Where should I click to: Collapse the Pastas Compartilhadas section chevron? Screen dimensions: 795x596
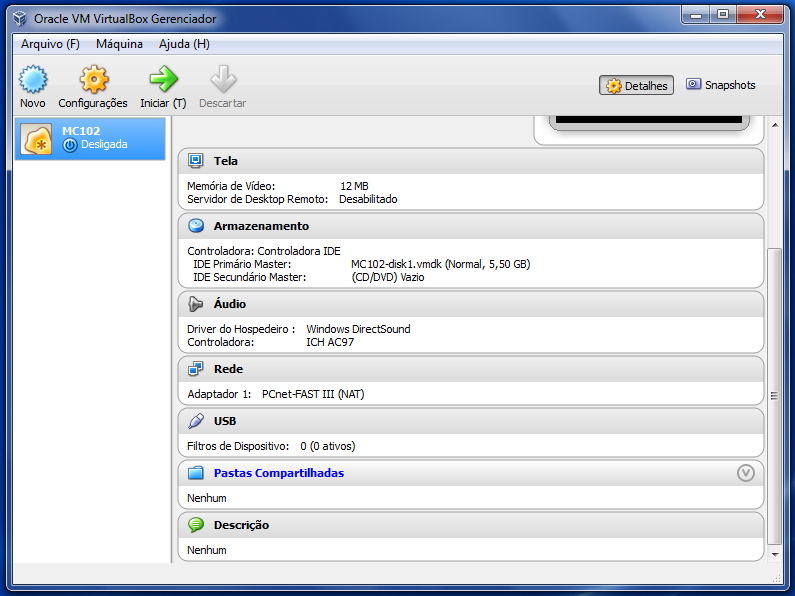[x=745, y=473]
